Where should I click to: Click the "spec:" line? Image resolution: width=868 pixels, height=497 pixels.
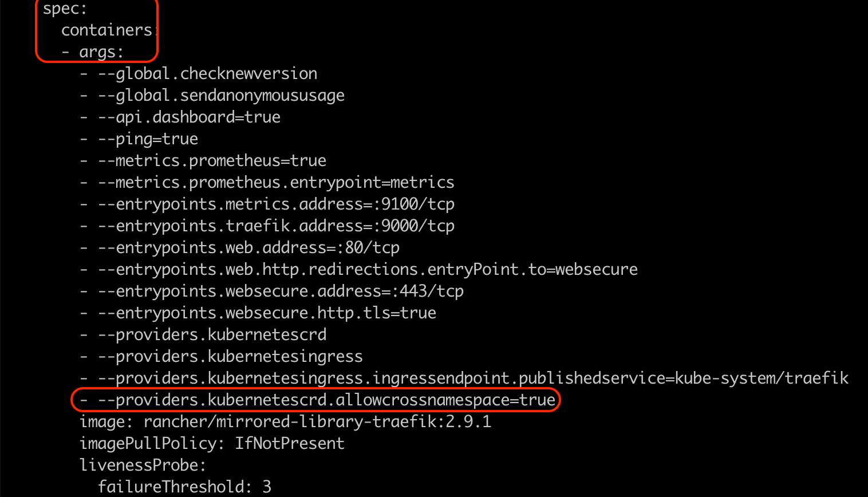point(64,9)
